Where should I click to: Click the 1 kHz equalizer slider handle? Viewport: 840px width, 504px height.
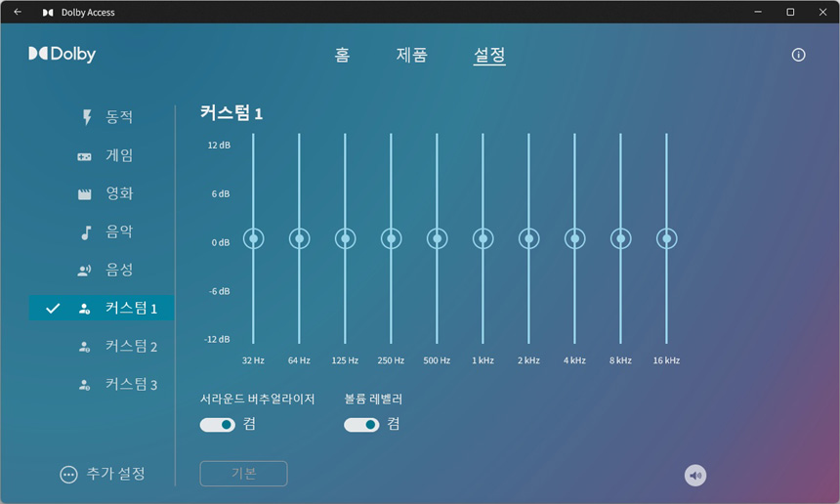coord(483,238)
